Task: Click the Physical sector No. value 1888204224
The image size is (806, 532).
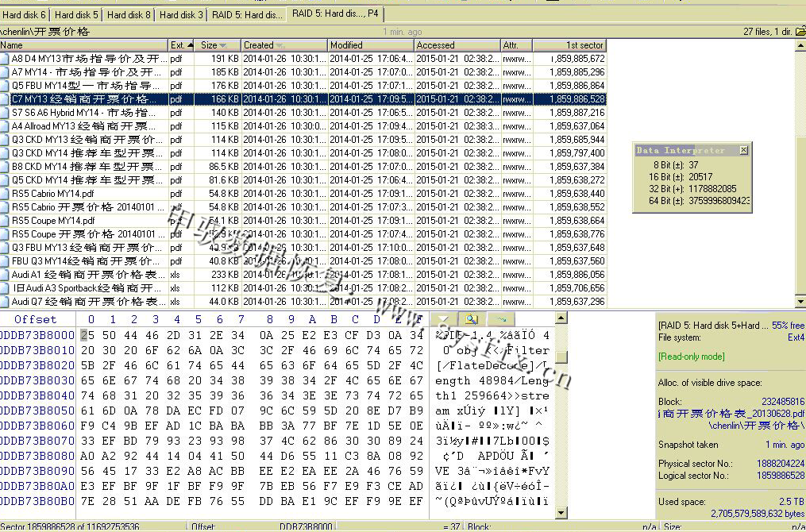Action: (781, 464)
